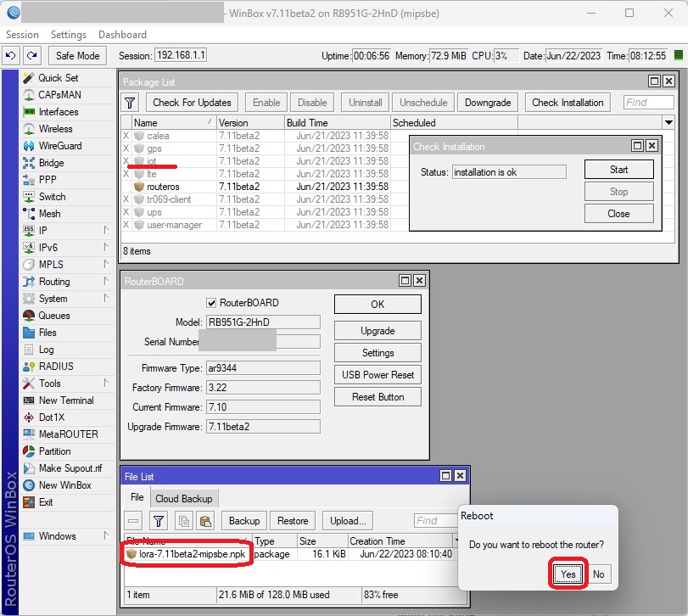Screen dimensions: 688x616
Task: Open RADIUS settings
Action: [56, 367]
